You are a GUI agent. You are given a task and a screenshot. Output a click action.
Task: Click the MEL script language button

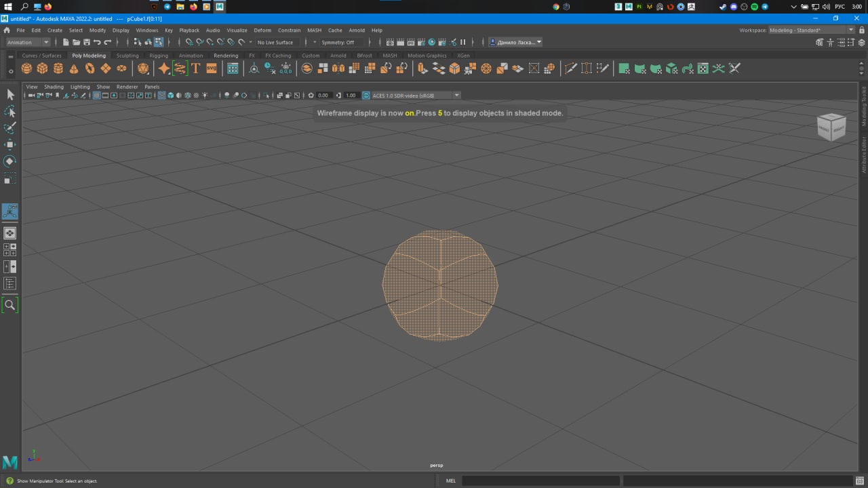point(451,481)
